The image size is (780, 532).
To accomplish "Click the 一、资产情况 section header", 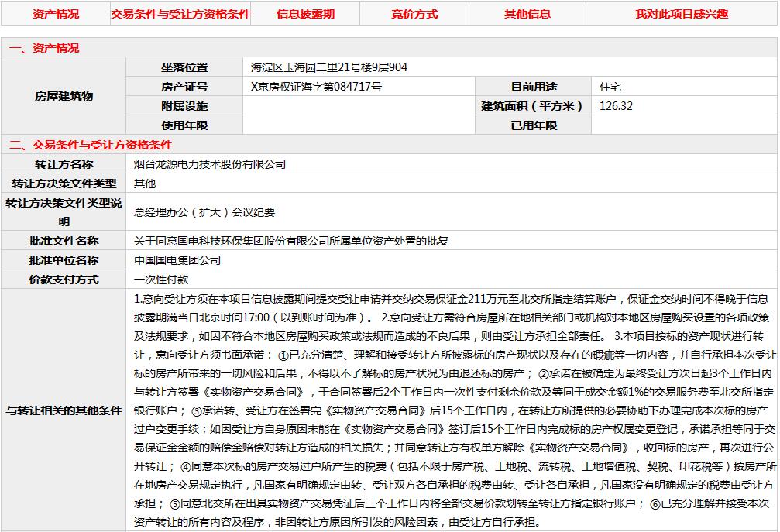I will (x=44, y=48).
